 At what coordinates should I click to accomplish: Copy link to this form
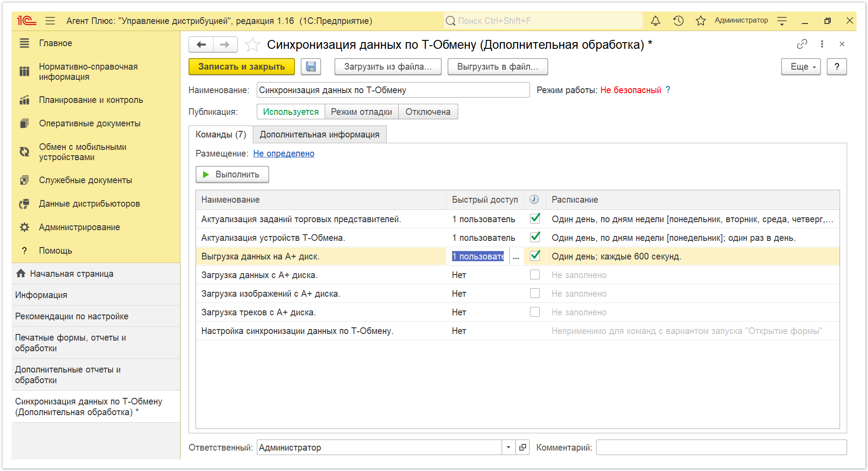pos(802,44)
